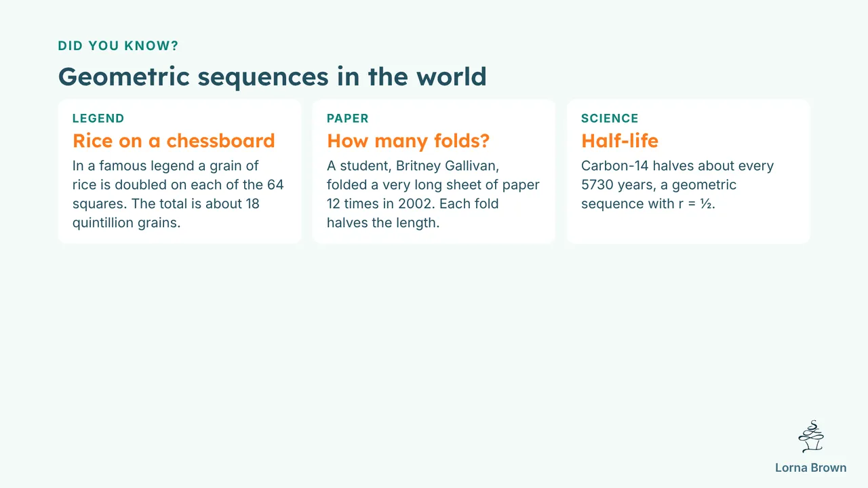This screenshot has height=488, width=868.
Task: Click the rice legend paragraph text
Action: click(x=178, y=195)
